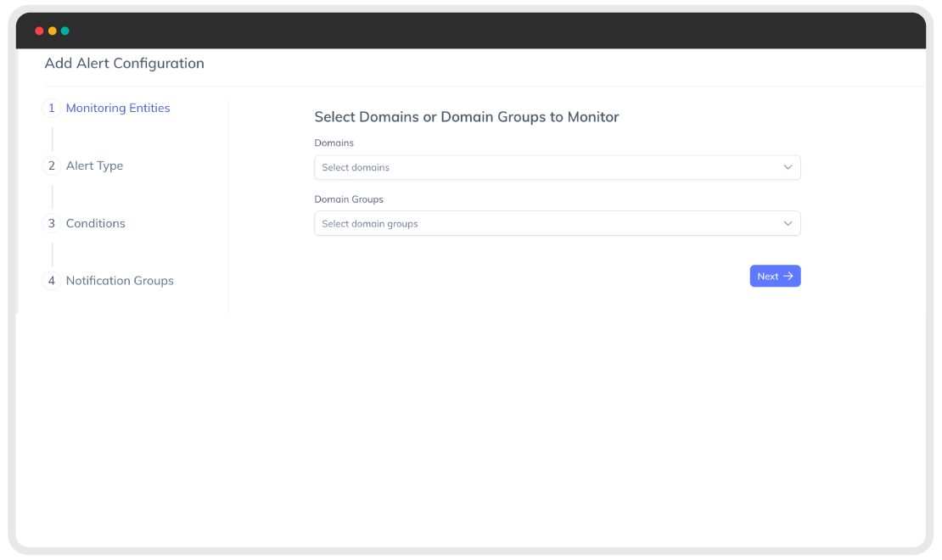The width and height of the screenshot is (942, 560).
Task: Click the step 1 circle icon
Action: pos(52,108)
